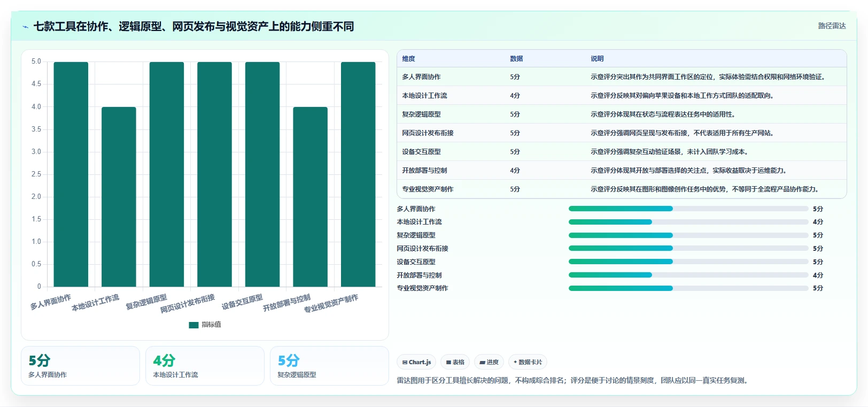Click the 设备交互原型 bar in the chart
Image resolution: width=868 pixels, height=407 pixels.
coord(262,174)
